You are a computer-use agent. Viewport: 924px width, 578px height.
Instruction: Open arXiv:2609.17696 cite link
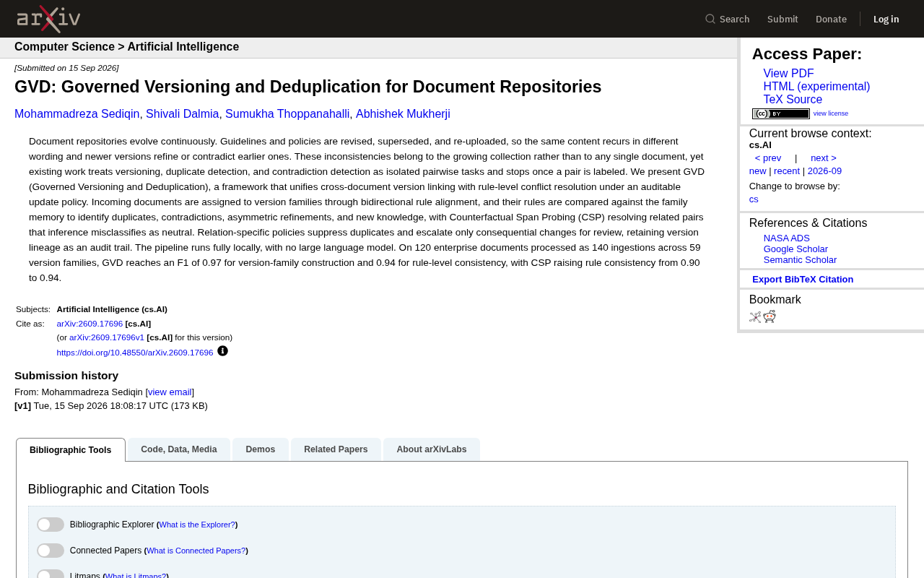[x=90, y=324]
